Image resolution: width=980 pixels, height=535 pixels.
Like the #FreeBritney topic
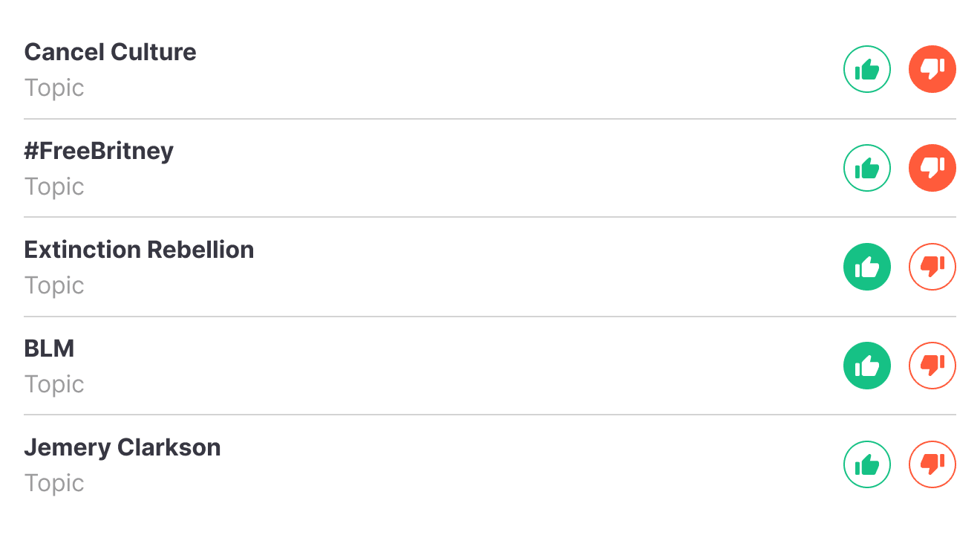pyautogui.click(x=866, y=169)
